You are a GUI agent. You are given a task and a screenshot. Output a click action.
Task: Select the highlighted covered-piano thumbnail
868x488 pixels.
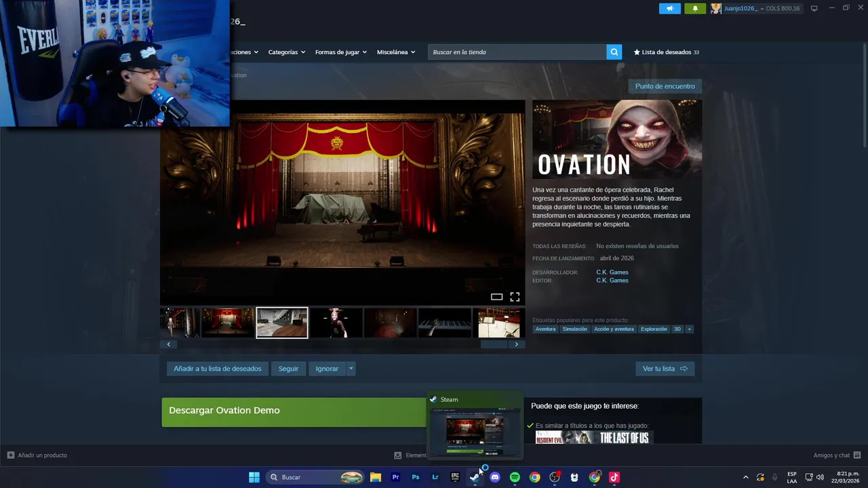point(282,323)
